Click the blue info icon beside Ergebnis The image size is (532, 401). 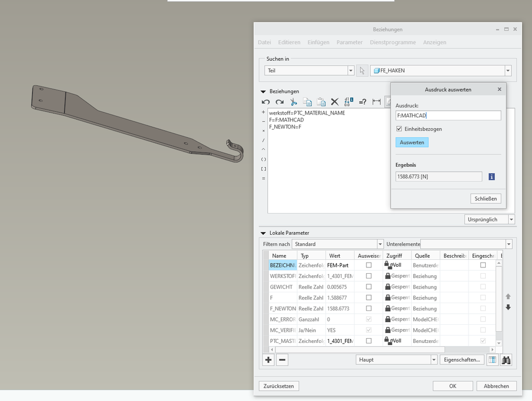(492, 176)
